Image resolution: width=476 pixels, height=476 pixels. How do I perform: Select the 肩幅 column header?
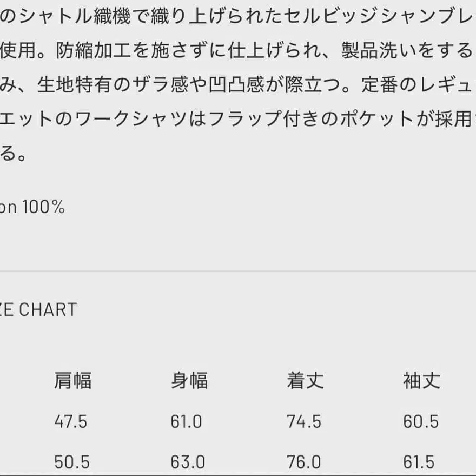tap(72, 381)
